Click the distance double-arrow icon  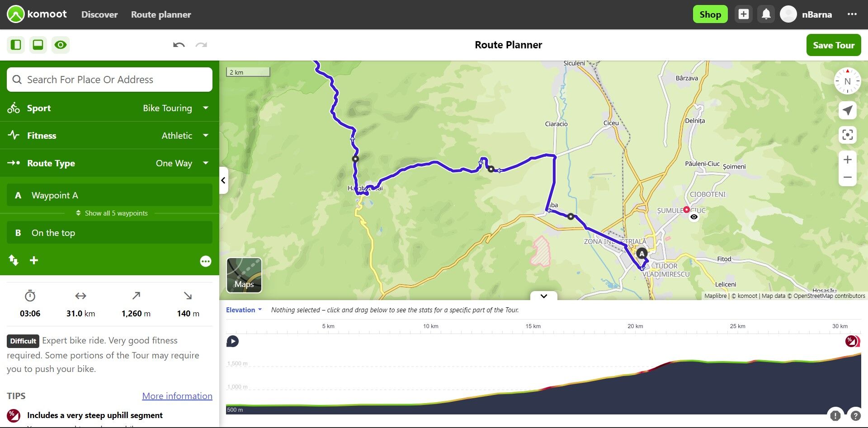80,296
